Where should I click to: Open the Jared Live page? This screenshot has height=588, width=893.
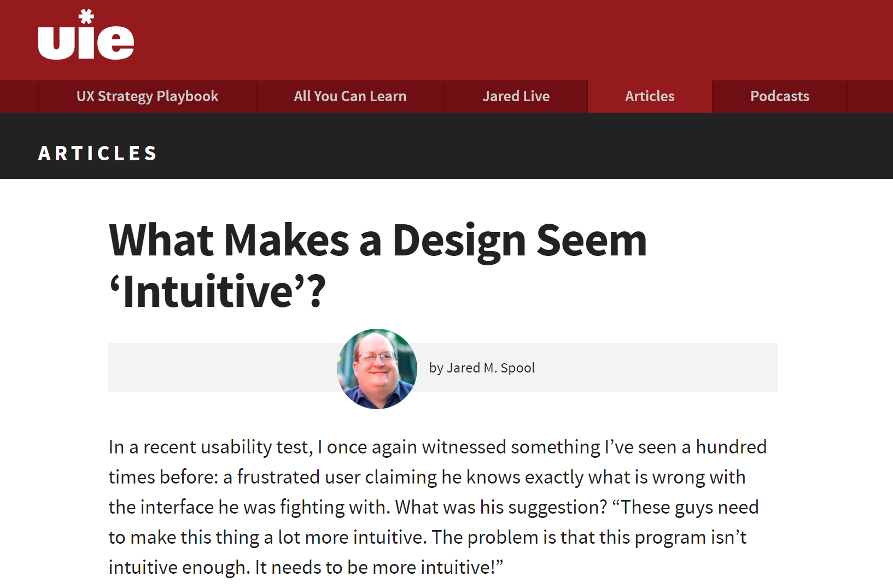tap(516, 96)
